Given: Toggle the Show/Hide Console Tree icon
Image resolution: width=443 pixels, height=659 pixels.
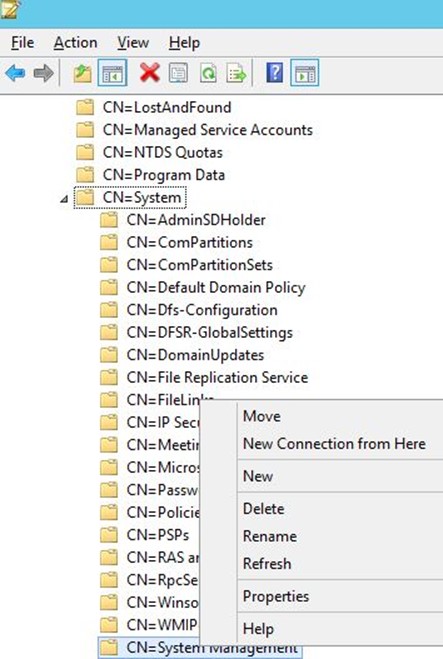Looking at the screenshot, I should (112, 74).
